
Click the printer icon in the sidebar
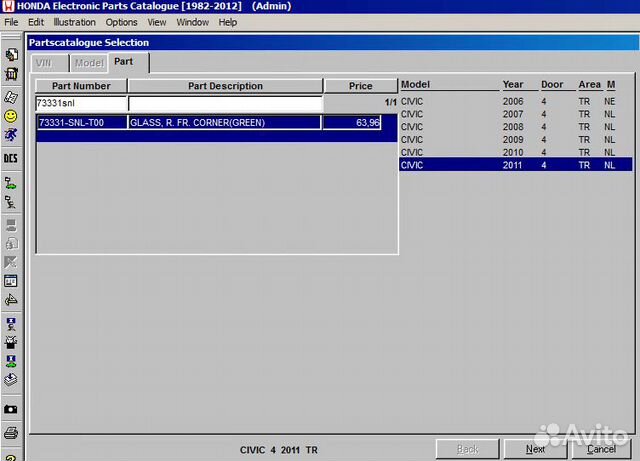pyautogui.click(x=11, y=432)
